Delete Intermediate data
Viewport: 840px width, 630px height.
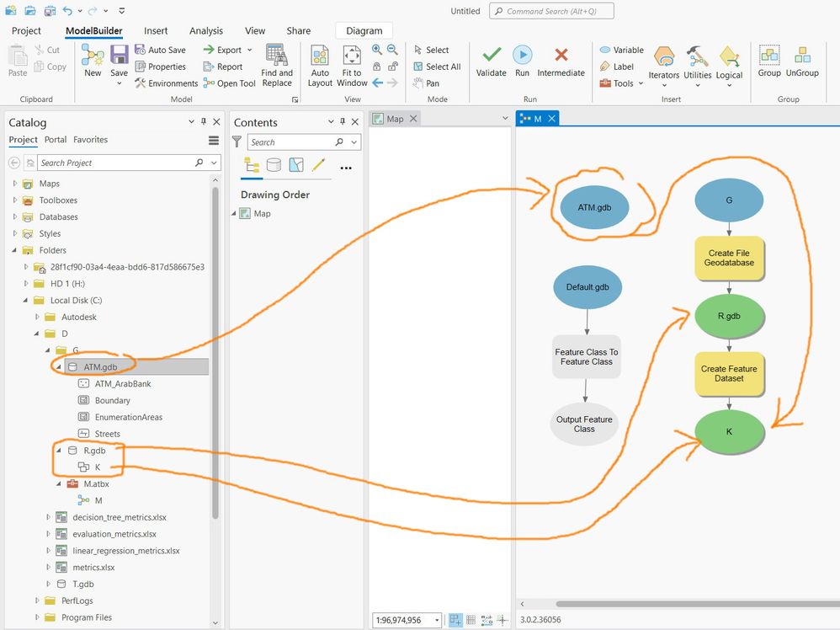click(561, 61)
